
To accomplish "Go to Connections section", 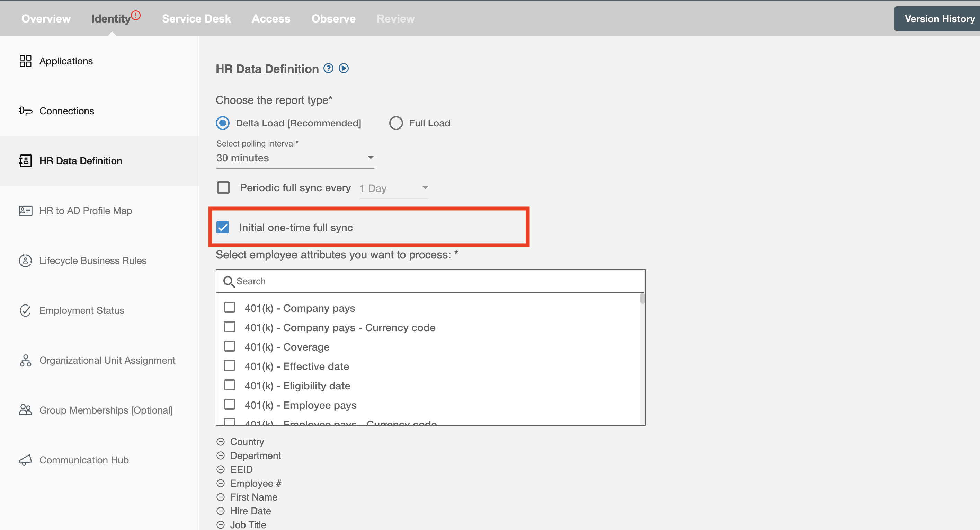I will pyautogui.click(x=66, y=111).
